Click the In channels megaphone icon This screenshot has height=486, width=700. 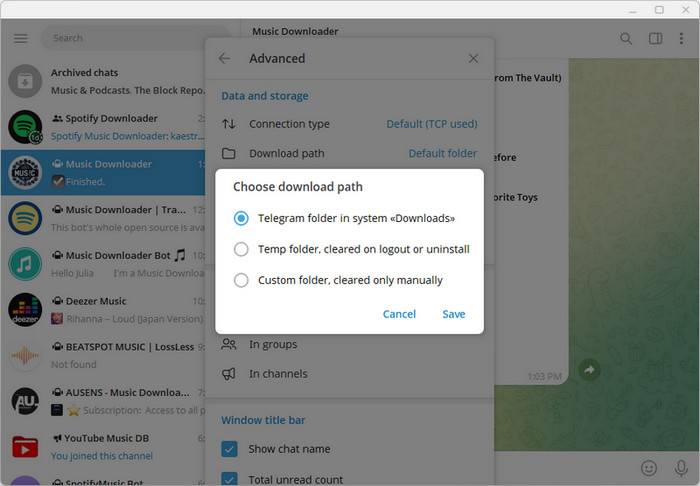click(x=229, y=374)
